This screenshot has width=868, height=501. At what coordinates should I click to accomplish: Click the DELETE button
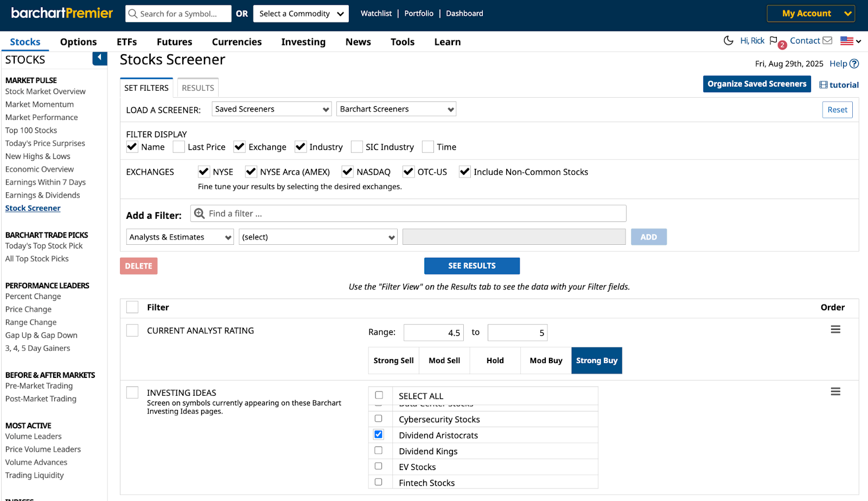(x=138, y=266)
